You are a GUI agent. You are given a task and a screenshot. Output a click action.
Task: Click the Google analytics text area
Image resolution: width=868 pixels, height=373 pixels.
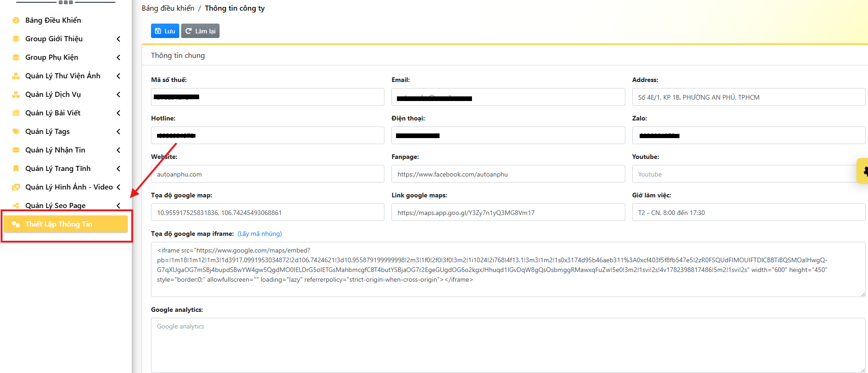tap(508, 345)
